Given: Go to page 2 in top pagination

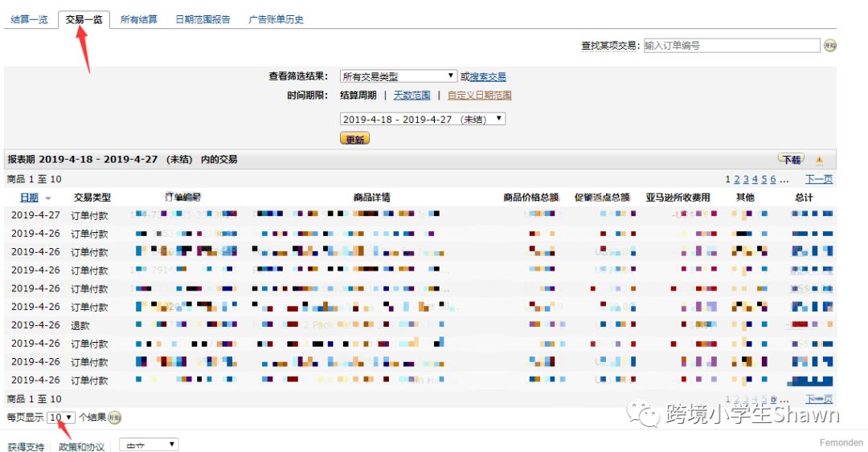Looking at the screenshot, I should click(x=737, y=179).
